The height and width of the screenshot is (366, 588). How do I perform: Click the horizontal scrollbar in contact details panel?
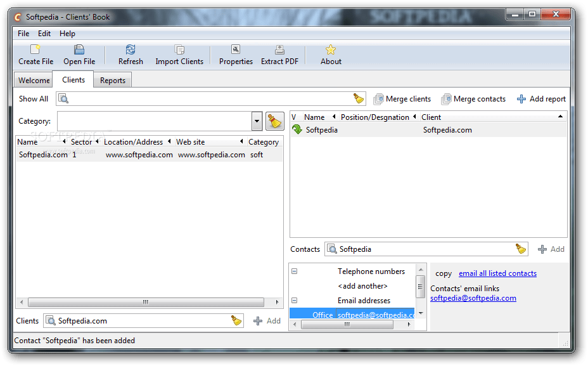point(347,325)
